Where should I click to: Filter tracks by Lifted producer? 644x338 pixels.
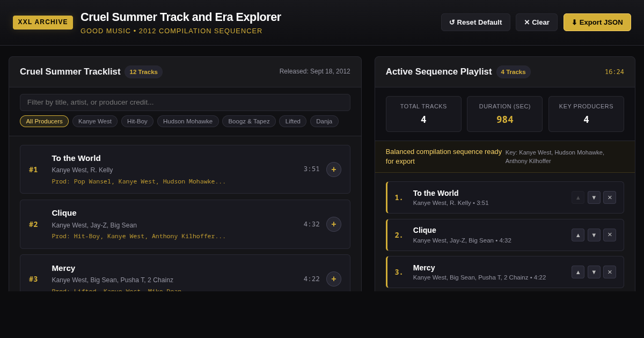click(x=293, y=121)
